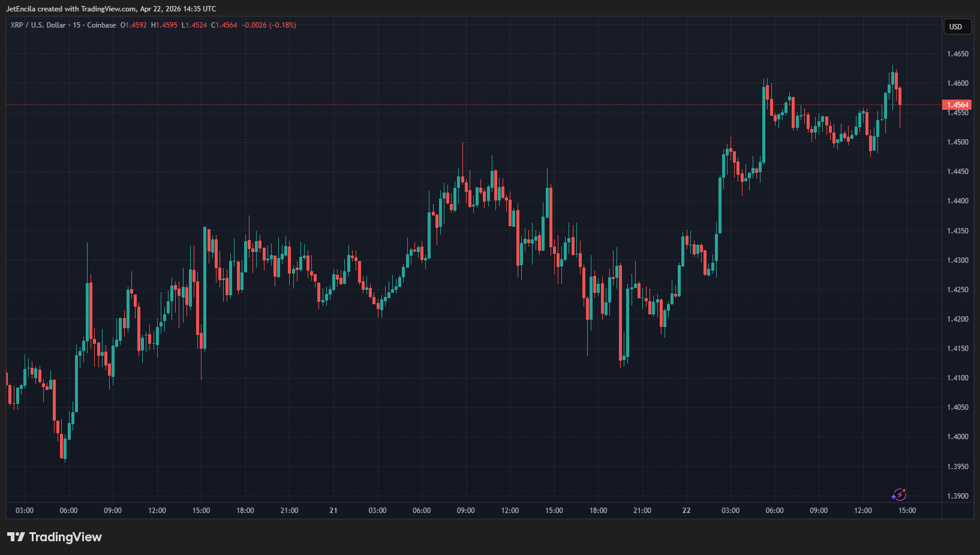Click the Coinbase exchange label
Image resolution: width=980 pixels, height=555 pixels.
(101, 25)
